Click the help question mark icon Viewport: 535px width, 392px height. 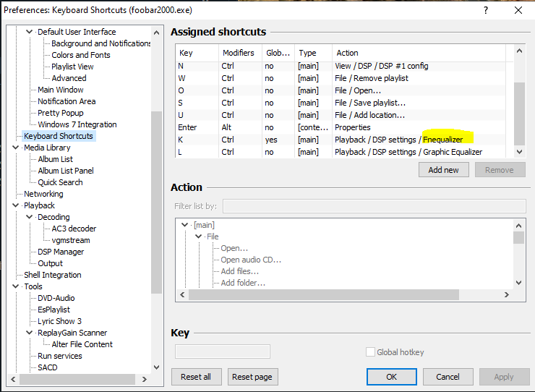(484, 10)
